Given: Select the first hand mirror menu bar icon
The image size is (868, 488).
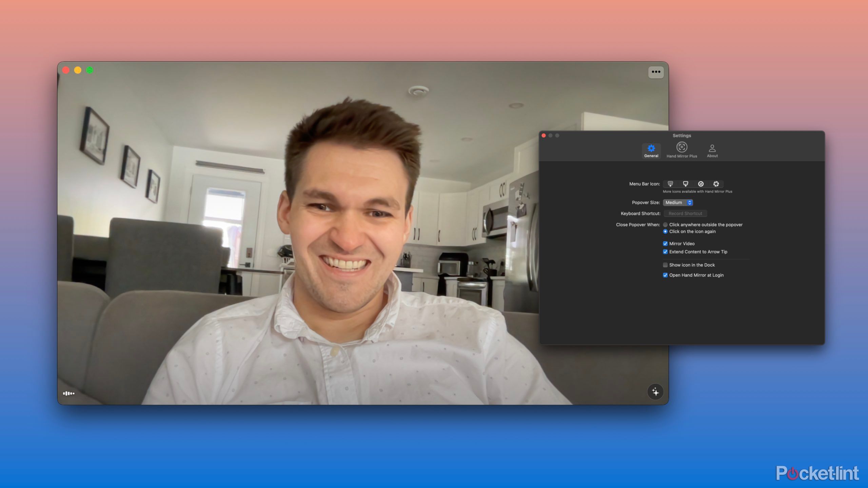Looking at the screenshot, I should click(670, 184).
